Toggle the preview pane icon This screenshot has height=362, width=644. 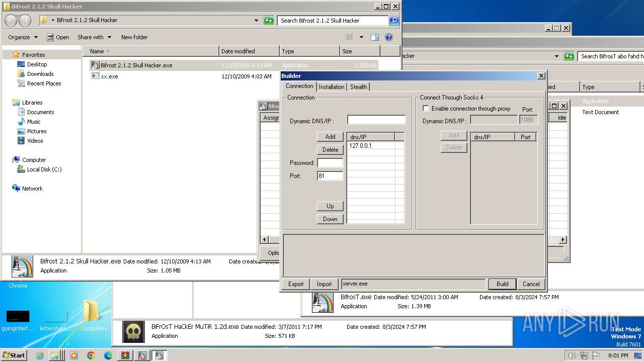tap(374, 37)
